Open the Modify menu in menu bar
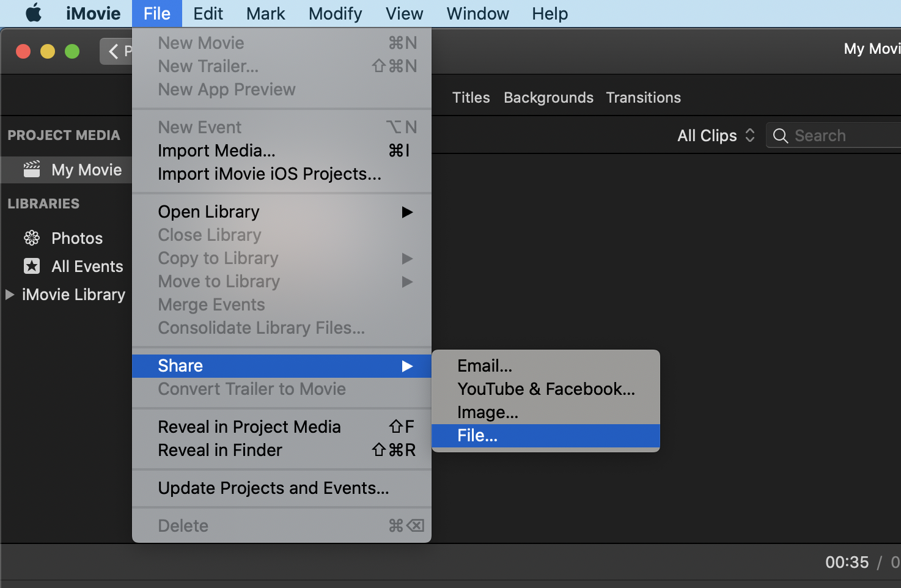The image size is (901, 588). point(335,13)
